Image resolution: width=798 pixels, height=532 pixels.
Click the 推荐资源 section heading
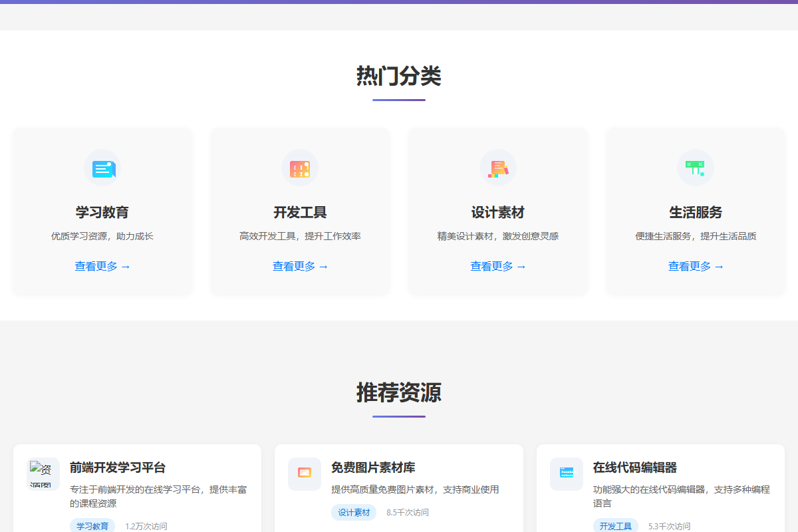coord(399,393)
